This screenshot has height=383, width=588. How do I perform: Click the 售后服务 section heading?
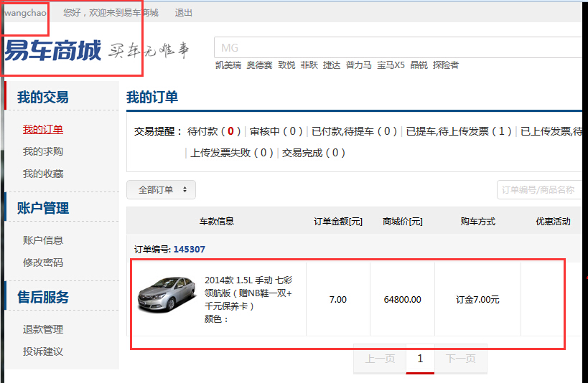pyautogui.click(x=43, y=297)
